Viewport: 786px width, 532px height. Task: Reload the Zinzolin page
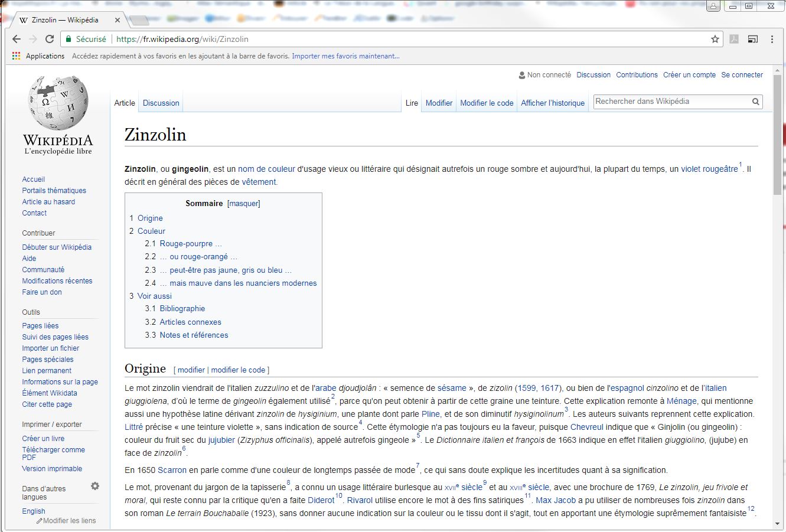pyautogui.click(x=50, y=39)
